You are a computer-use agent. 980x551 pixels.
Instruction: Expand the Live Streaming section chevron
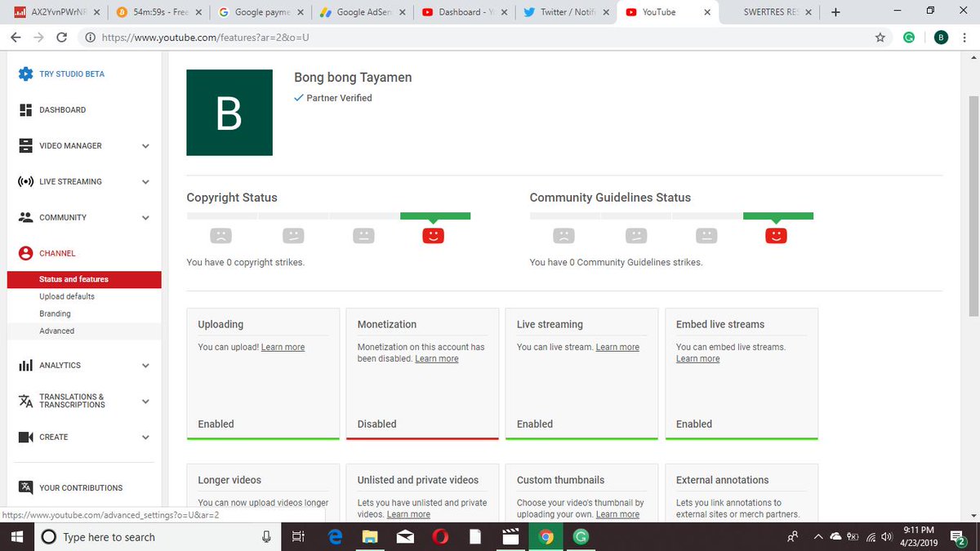[x=145, y=182]
